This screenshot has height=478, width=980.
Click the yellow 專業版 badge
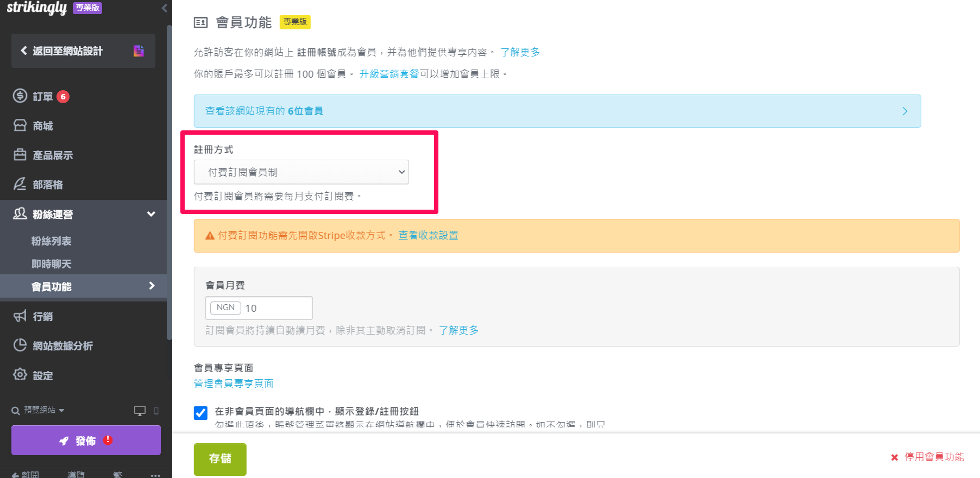point(295,22)
